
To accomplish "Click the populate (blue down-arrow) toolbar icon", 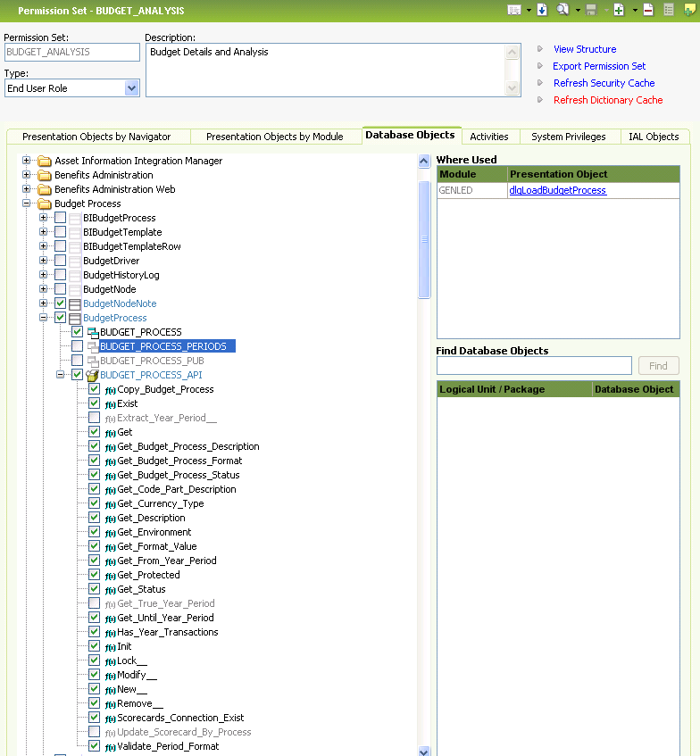I will coord(542,10).
